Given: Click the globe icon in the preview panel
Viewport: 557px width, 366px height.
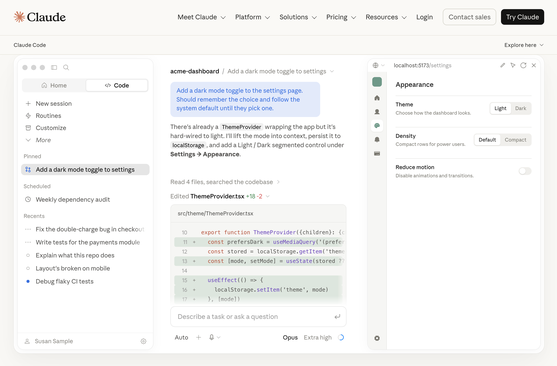Looking at the screenshot, I should tap(375, 65).
